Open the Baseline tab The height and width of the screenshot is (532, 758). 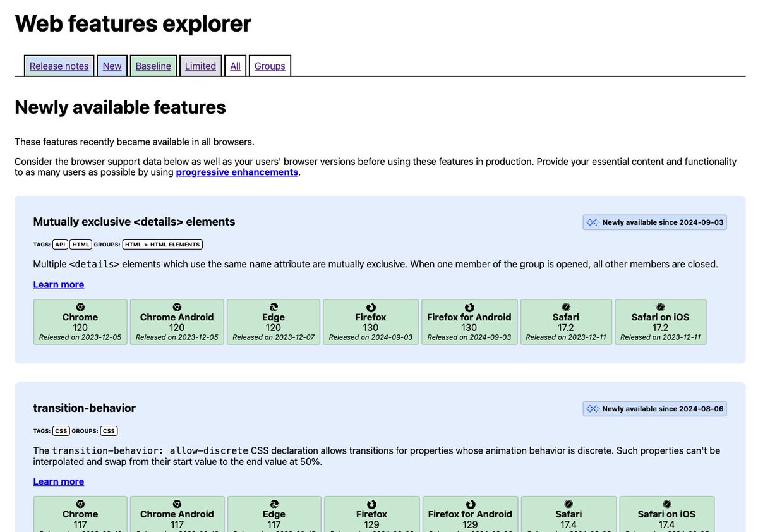153,66
